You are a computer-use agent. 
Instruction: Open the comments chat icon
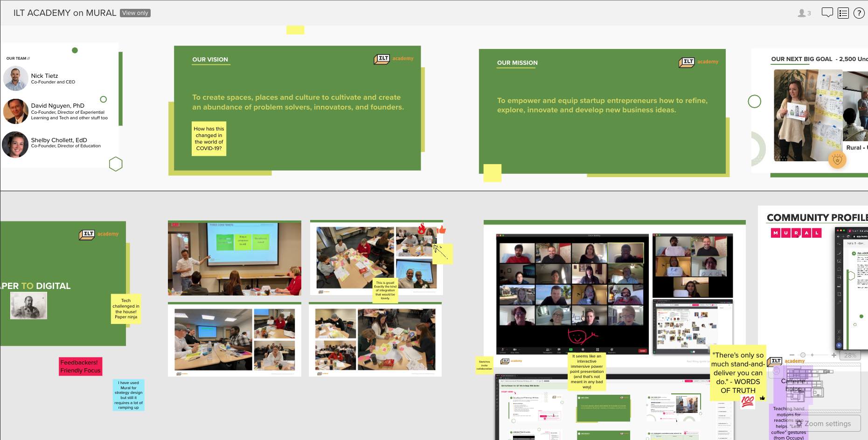tap(827, 13)
